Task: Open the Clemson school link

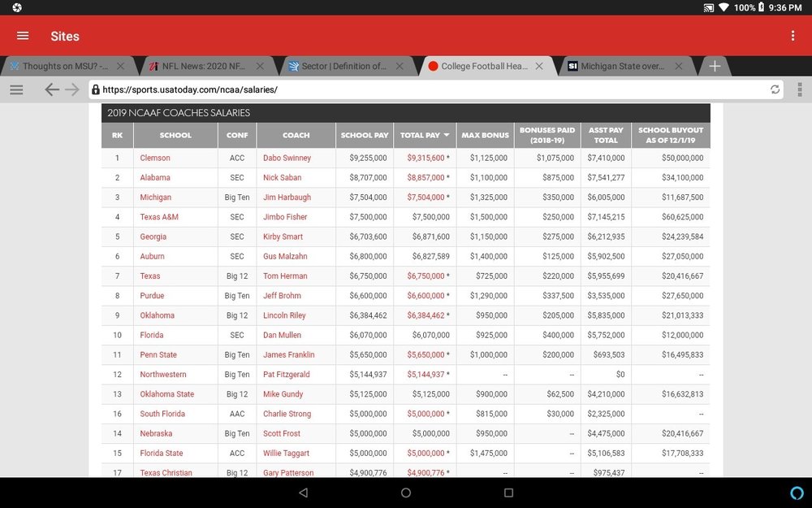Action: [x=155, y=158]
